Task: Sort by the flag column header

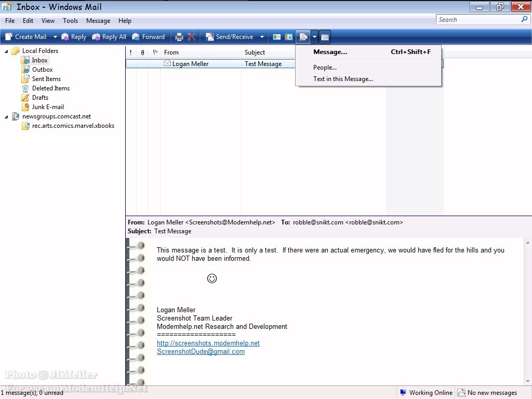Action: 155,52
